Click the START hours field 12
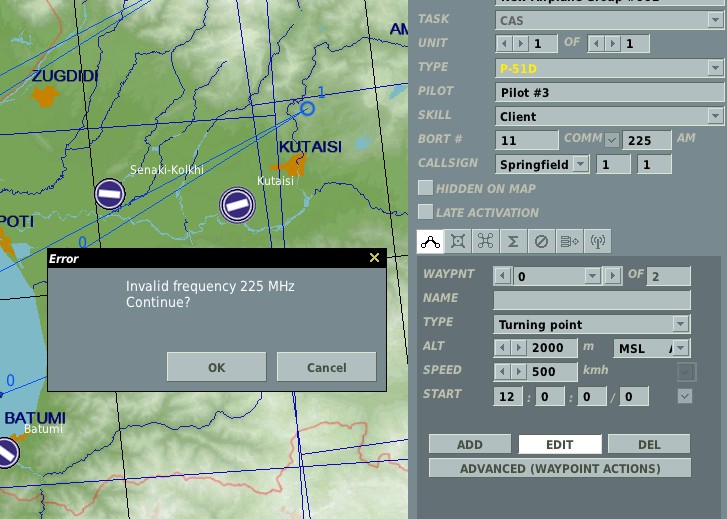The height and width of the screenshot is (519, 727). (508, 397)
